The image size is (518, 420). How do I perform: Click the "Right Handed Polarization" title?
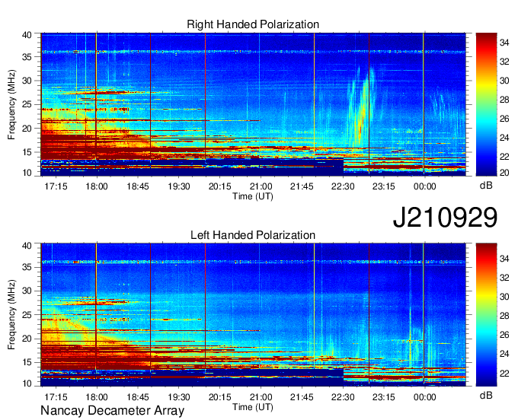[x=253, y=24]
